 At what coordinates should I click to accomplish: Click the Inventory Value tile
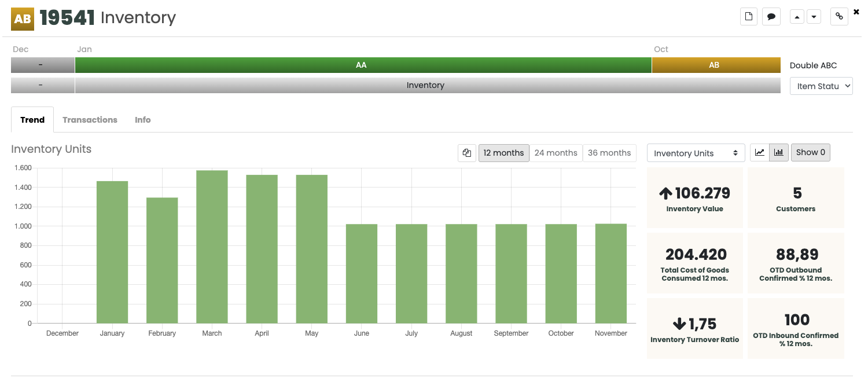pos(694,198)
